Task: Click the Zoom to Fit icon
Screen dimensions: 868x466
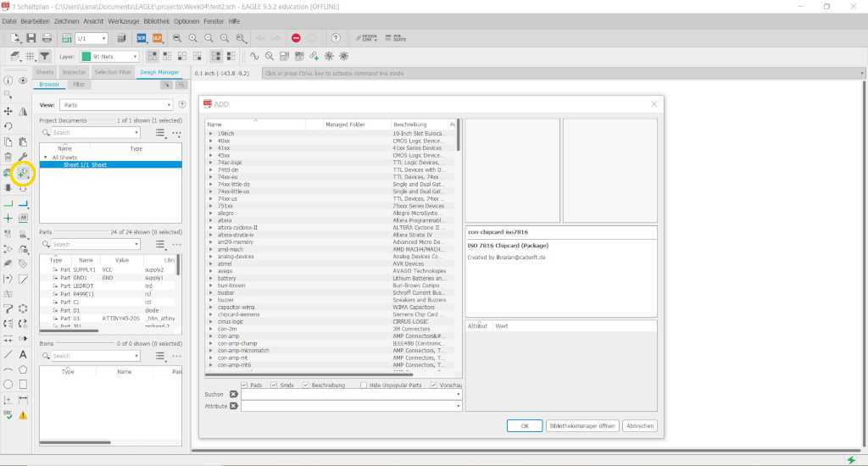Action: tap(177, 38)
